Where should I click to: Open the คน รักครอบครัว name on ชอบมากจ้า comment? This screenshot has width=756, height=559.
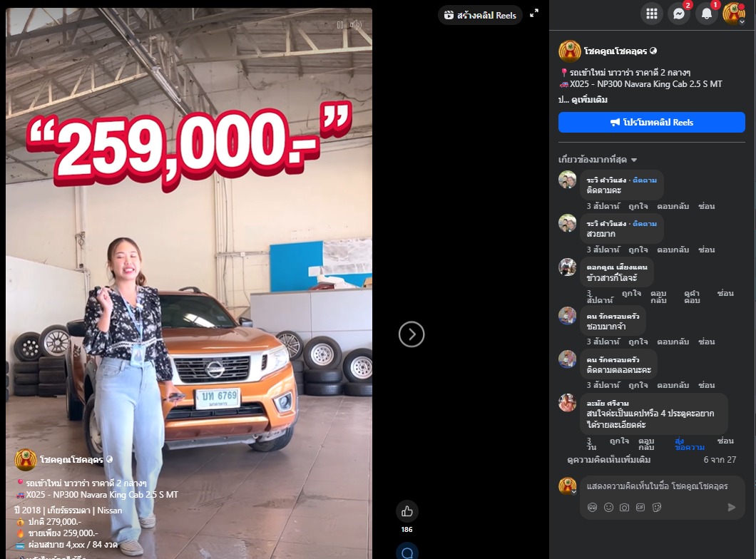pos(613,317)
